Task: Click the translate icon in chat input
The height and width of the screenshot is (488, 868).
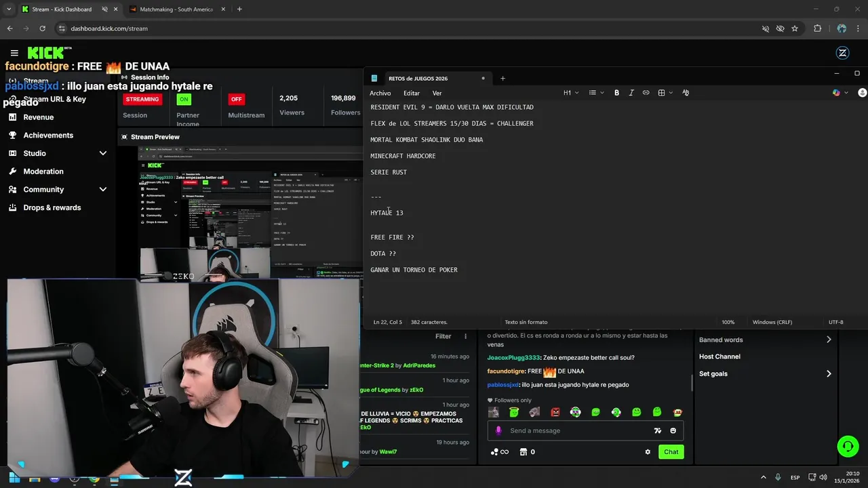Action: point(657,430)
